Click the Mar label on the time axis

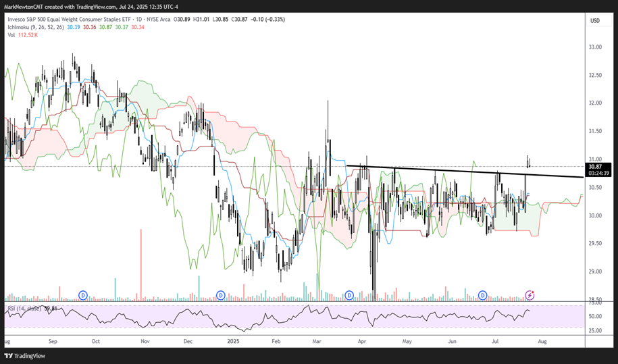point(316,342)
